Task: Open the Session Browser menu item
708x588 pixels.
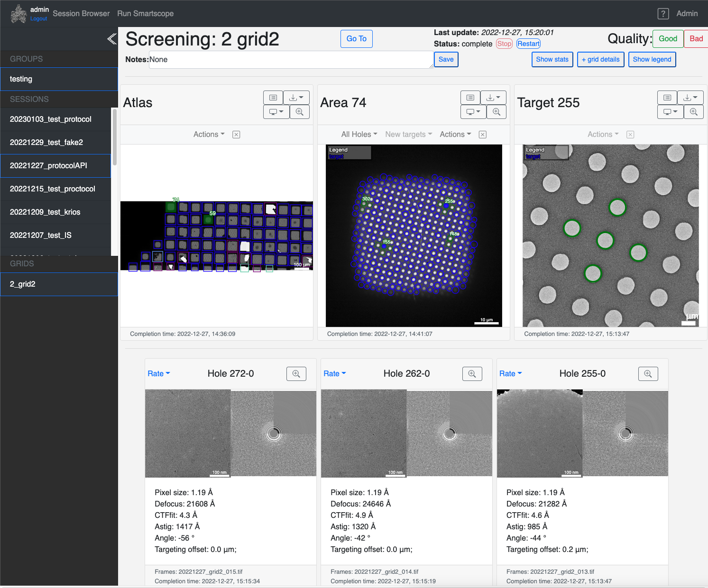Action: click(81, 14)
